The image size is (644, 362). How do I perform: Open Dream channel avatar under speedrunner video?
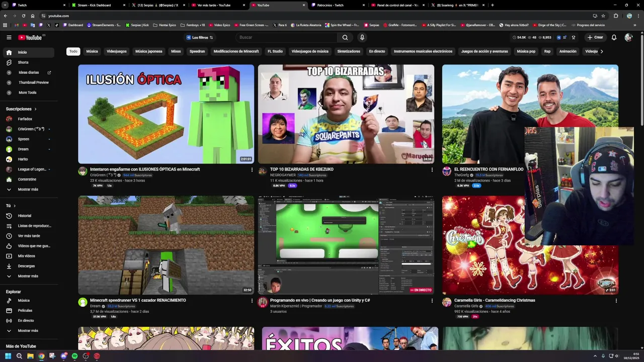pyautogui.click(x=83, y=302)
